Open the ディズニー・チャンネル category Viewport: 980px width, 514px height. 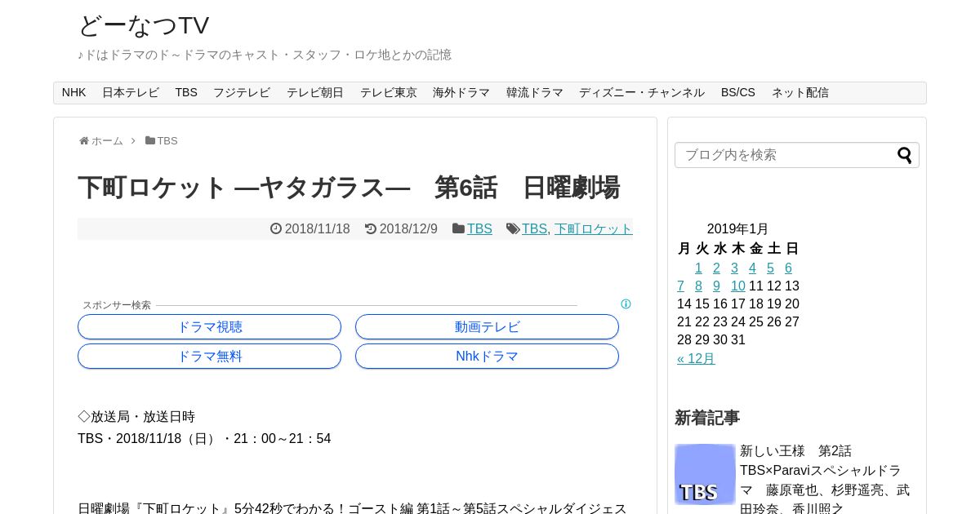pyautogui.click(x=642, y=93)
